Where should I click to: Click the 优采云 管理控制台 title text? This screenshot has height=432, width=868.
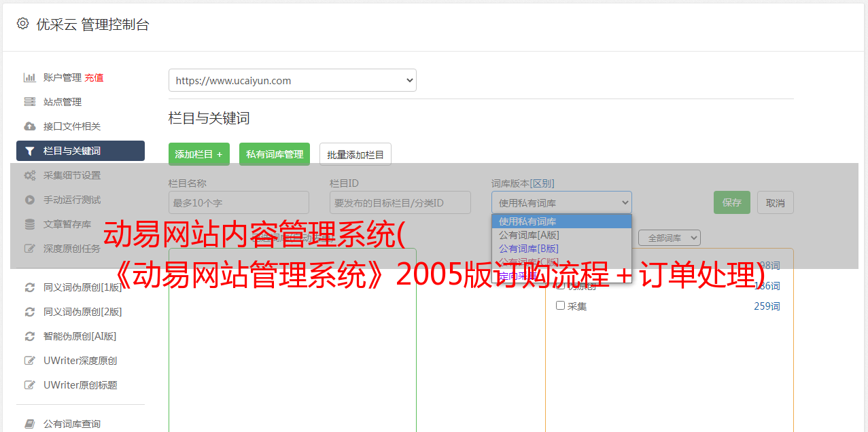(92, 24)
